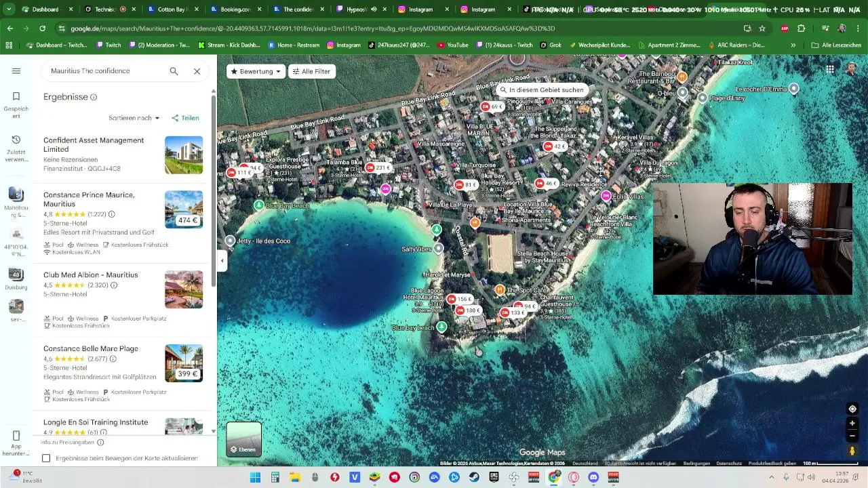Open the 'Info zu Preisangaben' info icon
The height and width of the screenshot is (488, 868).
pyautogui.click(x=100, y=443)
